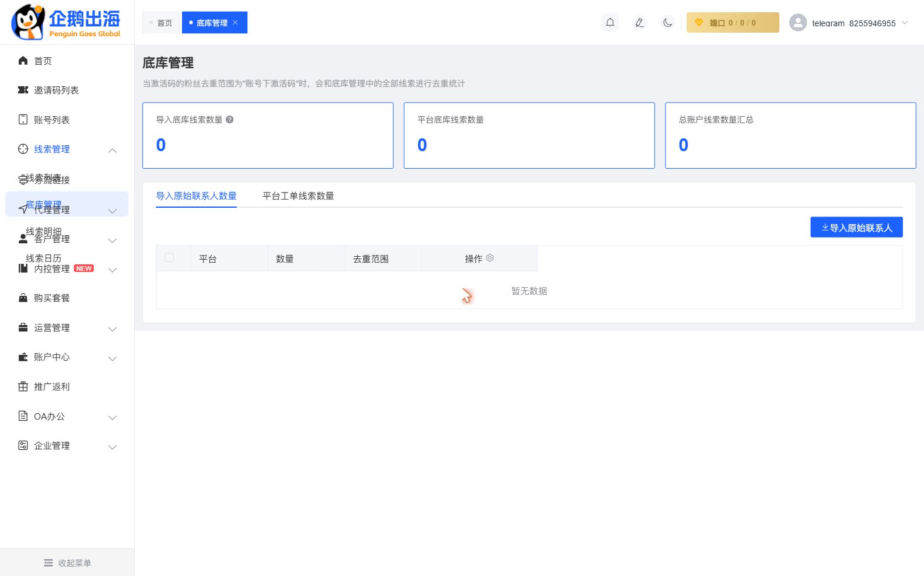Click the document icon beside OA办公
This screenshot has width=924, height=576.
(x=23, y=416)
